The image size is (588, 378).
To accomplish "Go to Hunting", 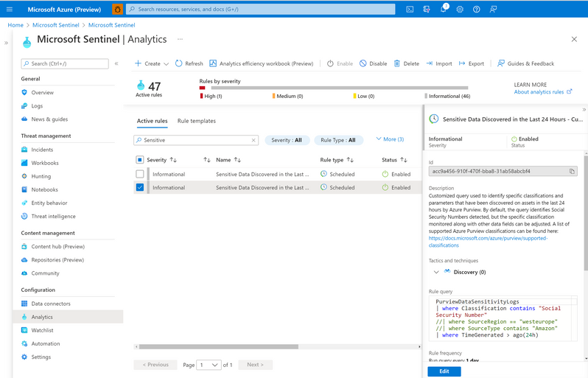I will pos(41,176).
